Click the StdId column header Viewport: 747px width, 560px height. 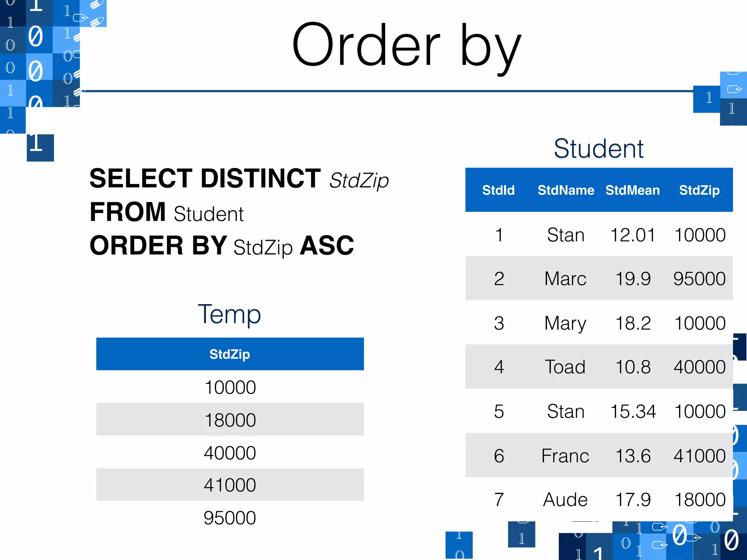498,190
